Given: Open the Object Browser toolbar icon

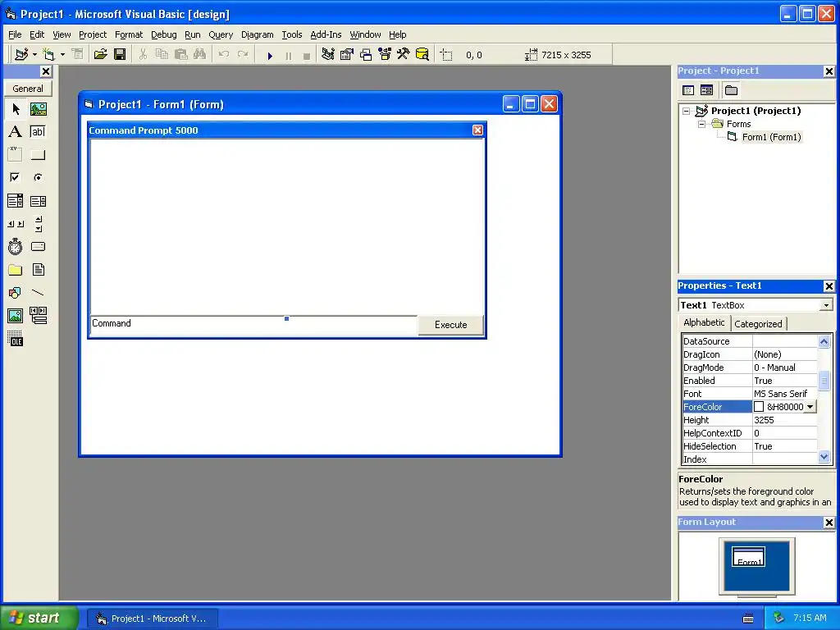Looking at the screenshot, I should [385, 55].
